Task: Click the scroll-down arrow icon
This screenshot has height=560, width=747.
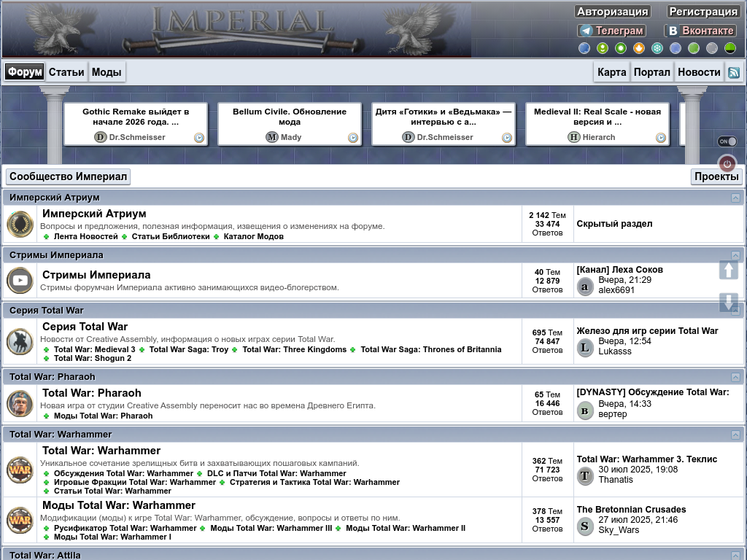Action: pos(729,302)
